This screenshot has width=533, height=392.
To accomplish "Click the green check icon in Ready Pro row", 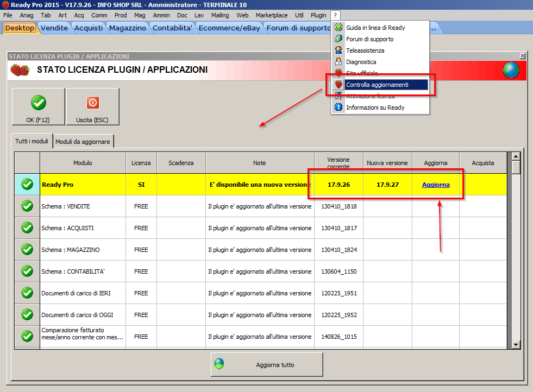I will [27, 185].
